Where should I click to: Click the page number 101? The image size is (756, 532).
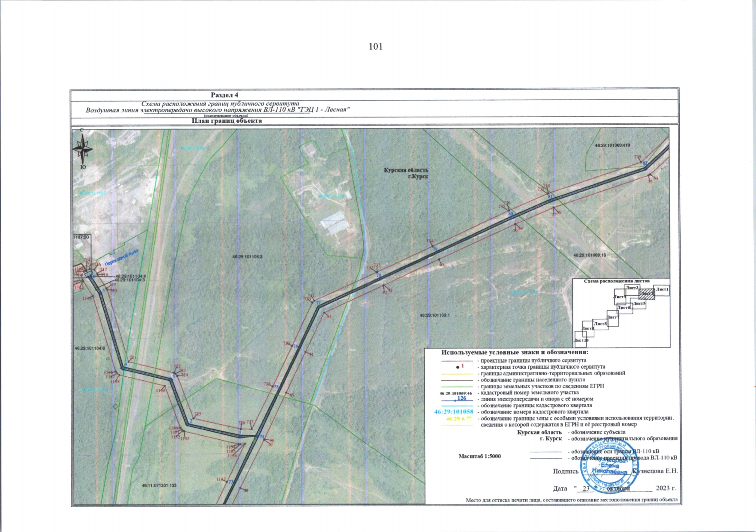[x=376, y=47]
